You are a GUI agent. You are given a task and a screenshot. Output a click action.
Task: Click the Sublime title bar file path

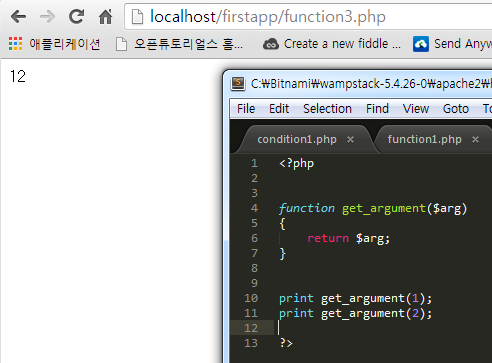point(371,84)
